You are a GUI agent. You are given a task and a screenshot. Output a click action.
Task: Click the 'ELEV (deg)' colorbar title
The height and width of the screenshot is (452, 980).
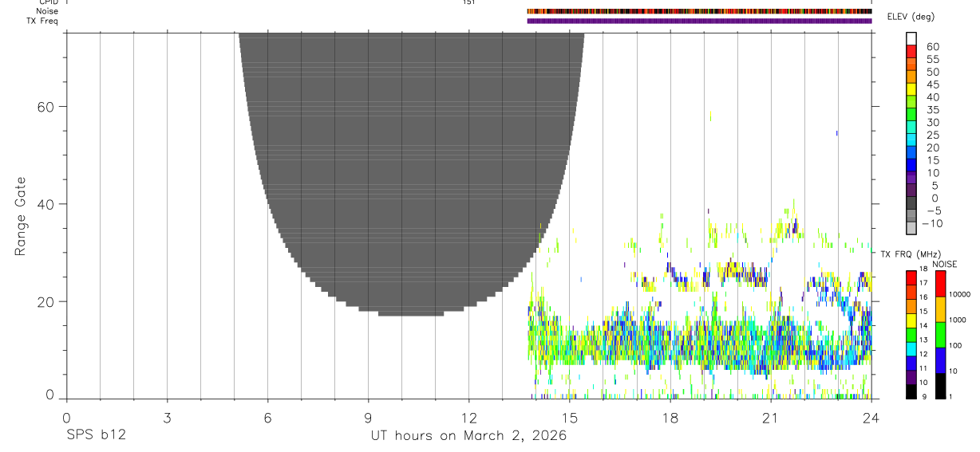(911, 17)
